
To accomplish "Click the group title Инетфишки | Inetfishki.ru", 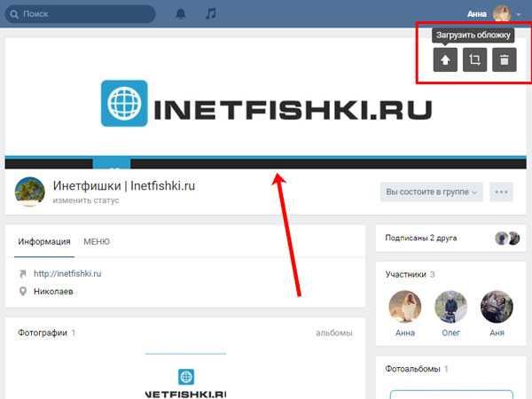I will point(124,186).
